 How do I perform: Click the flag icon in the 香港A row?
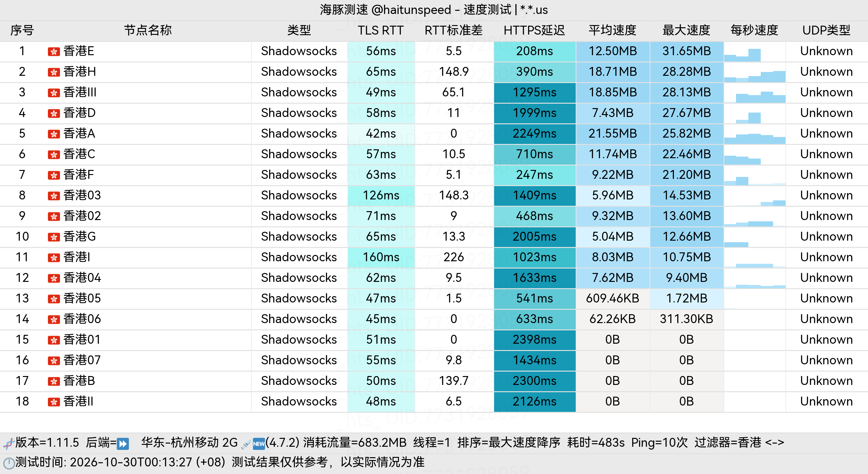point(54,134)
